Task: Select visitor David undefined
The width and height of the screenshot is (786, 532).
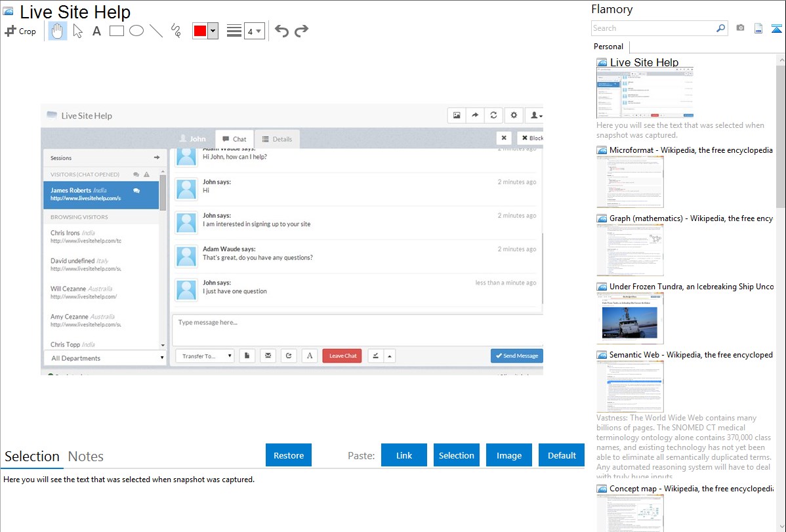Action: (101, 264)
